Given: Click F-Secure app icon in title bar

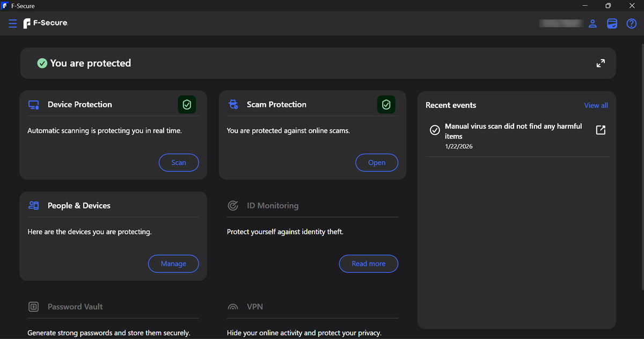Looking at the screenshot, I should (5, 6).
